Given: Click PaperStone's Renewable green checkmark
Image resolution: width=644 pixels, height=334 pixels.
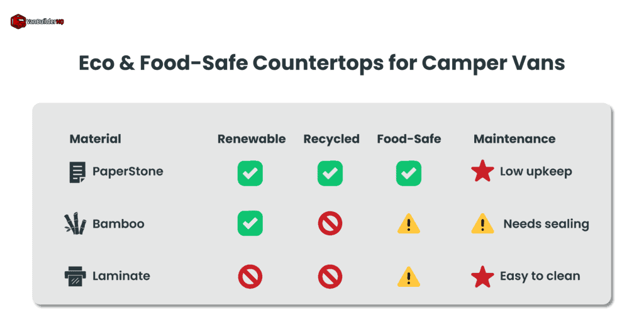Looking at the screenshot, I should click(250, 173).
